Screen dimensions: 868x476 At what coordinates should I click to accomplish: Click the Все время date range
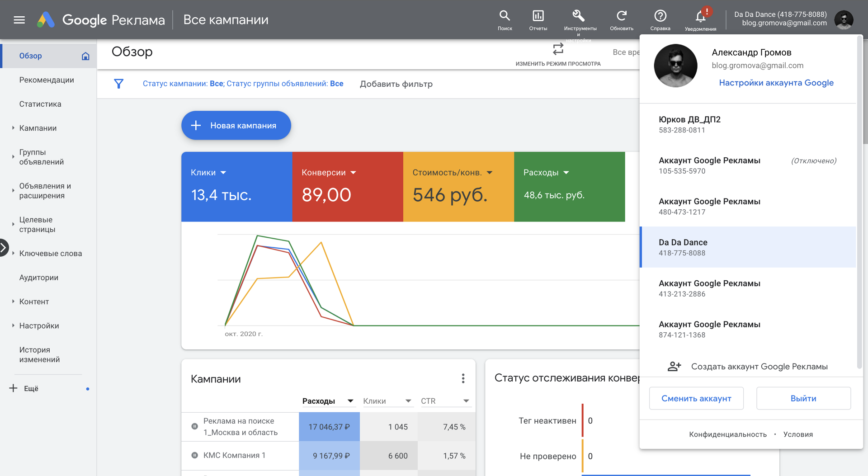[x=626, y=52]
